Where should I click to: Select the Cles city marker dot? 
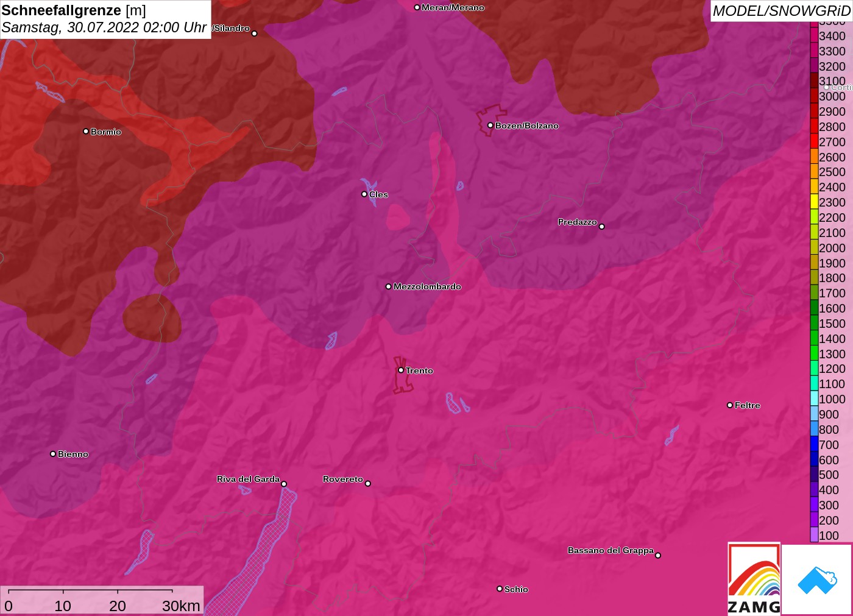tap(364, 194)
